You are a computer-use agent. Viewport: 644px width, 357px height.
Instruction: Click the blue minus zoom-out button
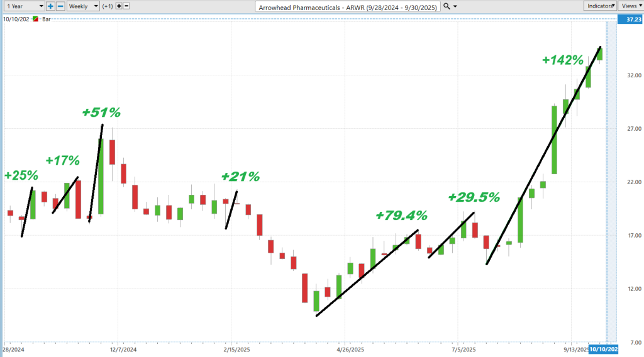click(60, 6)
